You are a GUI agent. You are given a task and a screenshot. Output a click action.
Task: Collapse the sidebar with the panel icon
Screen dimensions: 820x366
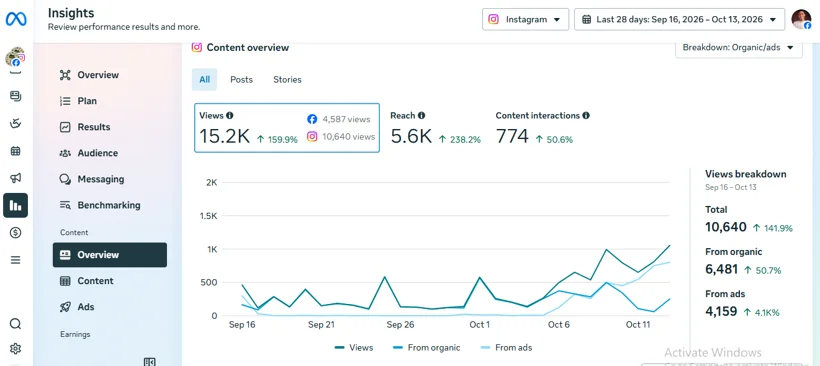[x=150, y=361]
